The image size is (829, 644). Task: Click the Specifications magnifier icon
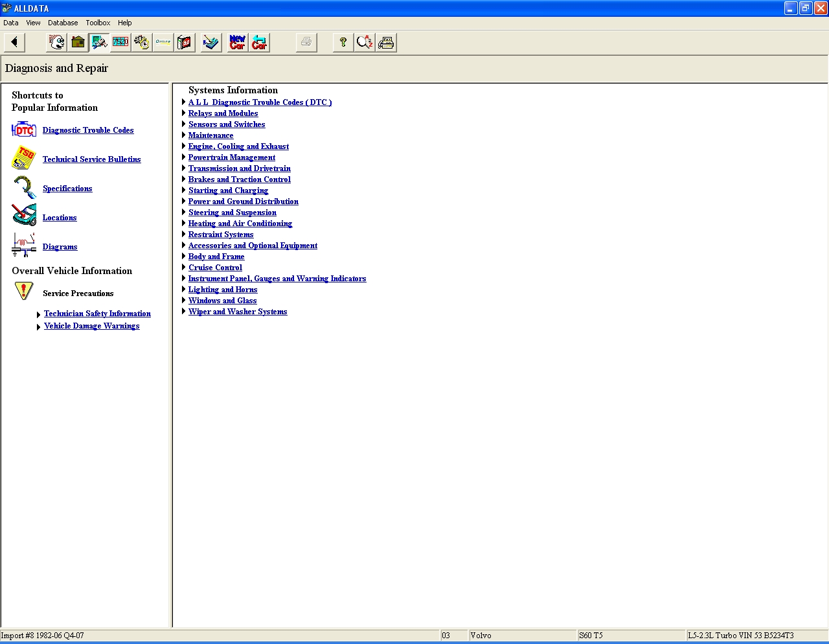(24, 188)
